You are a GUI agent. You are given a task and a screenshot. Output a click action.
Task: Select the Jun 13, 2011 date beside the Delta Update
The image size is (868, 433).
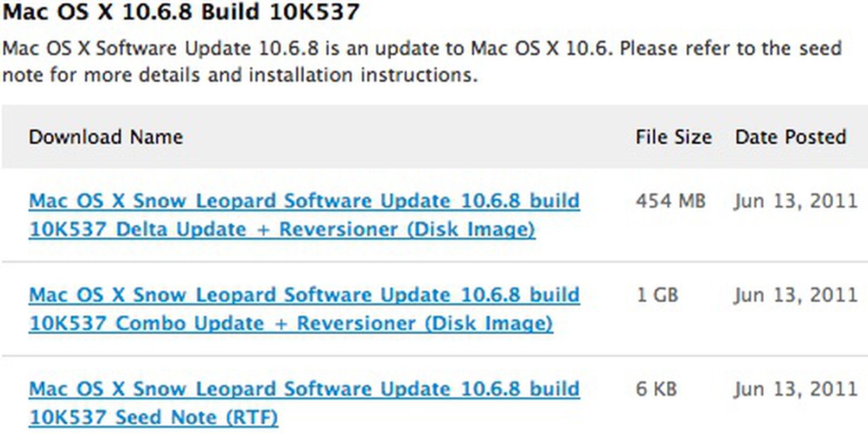(x=796, y=201)
